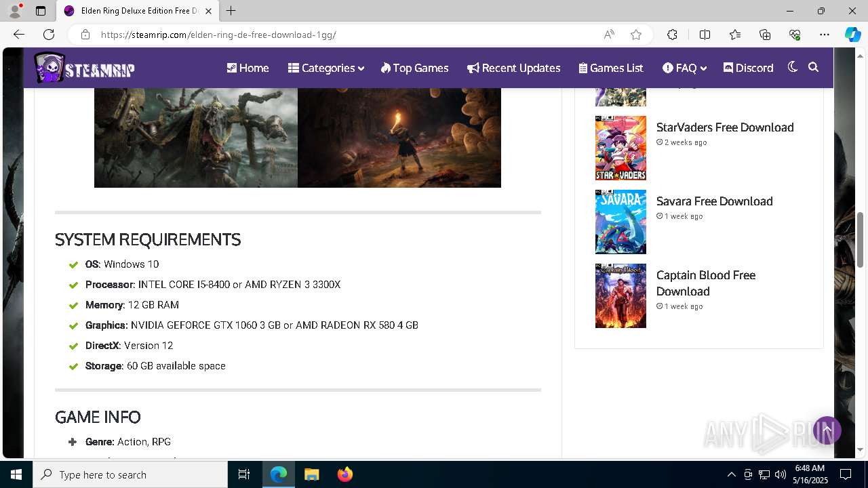
Task: Click the Elden Ring boss screenshot
Action: 196,138
